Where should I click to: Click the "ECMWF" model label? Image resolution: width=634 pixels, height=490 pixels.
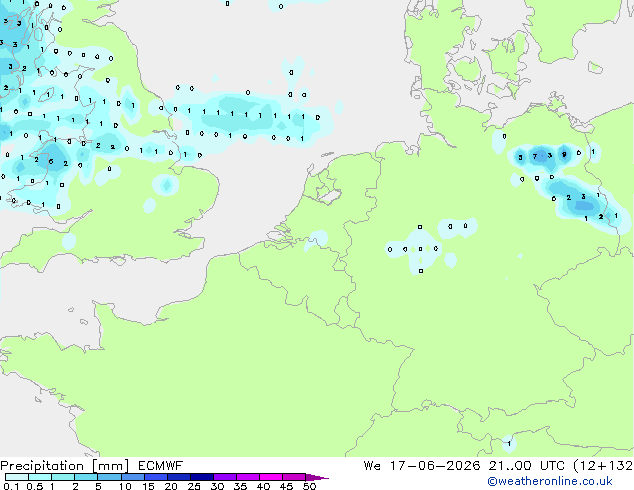point(160,466)
